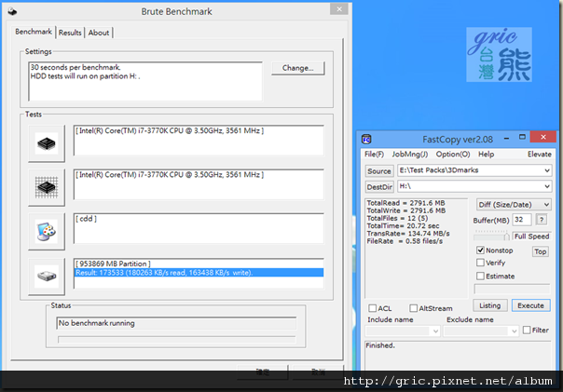Screen dimensions: 563x392
Task: Maximize the FastCopy window
Action: click(522, 137)
